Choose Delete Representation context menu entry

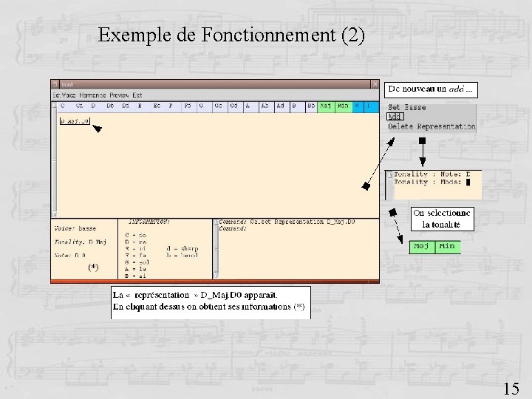click(432, 126)
